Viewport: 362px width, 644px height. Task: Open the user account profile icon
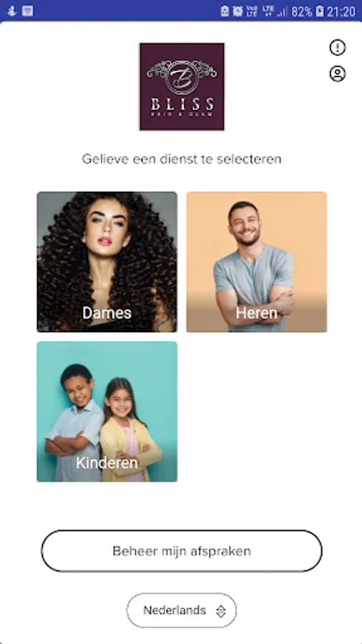[338, 74]
